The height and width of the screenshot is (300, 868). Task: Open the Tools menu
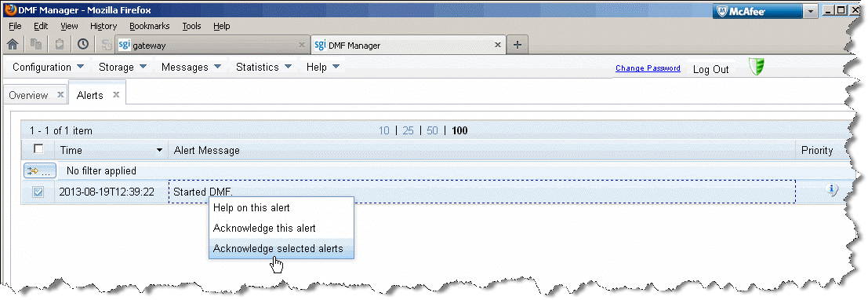[191, 26]
